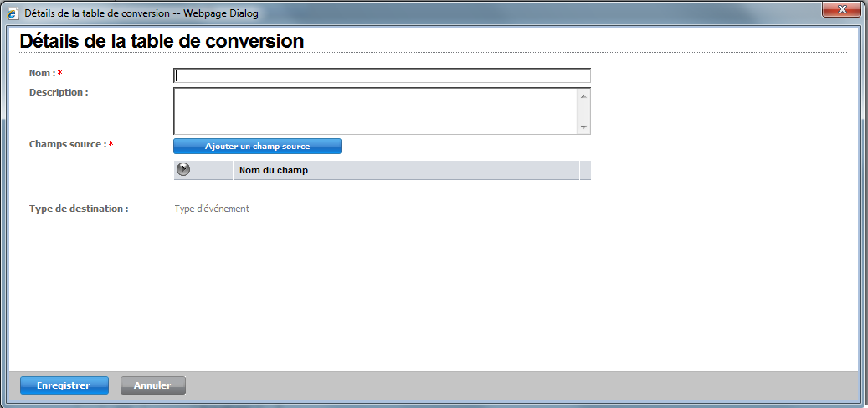This screenshot has height=408, width=868.
Task: Click the Description scrollbar down arrow
Action: [583, 127]
